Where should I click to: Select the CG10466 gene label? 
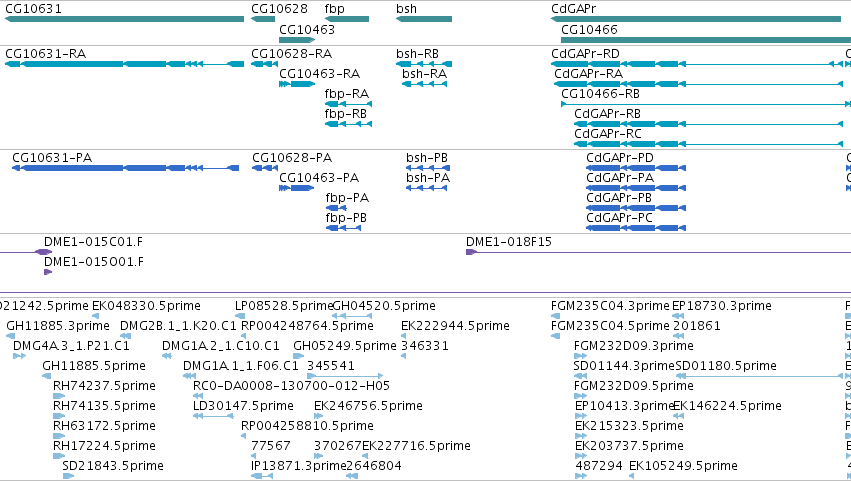[589, 29]
